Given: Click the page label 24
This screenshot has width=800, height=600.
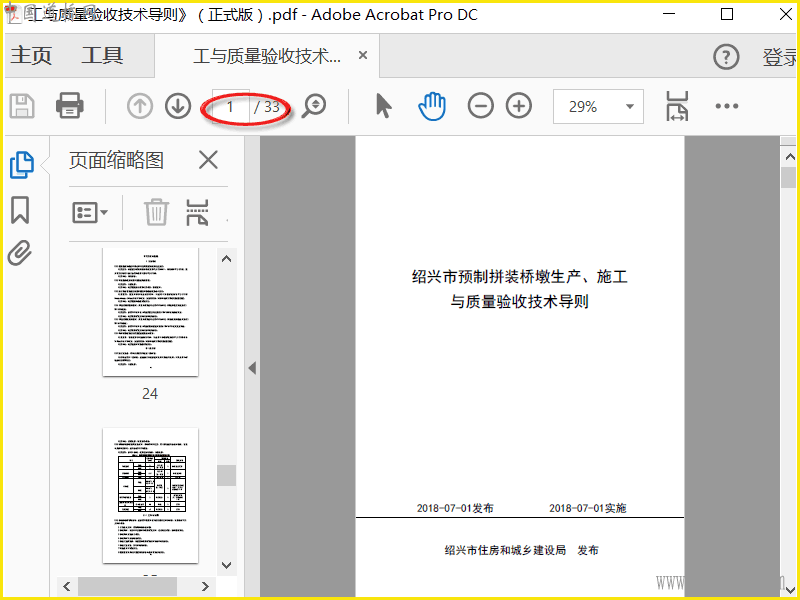Looking at the screenshot, I should tap(150, 393).
